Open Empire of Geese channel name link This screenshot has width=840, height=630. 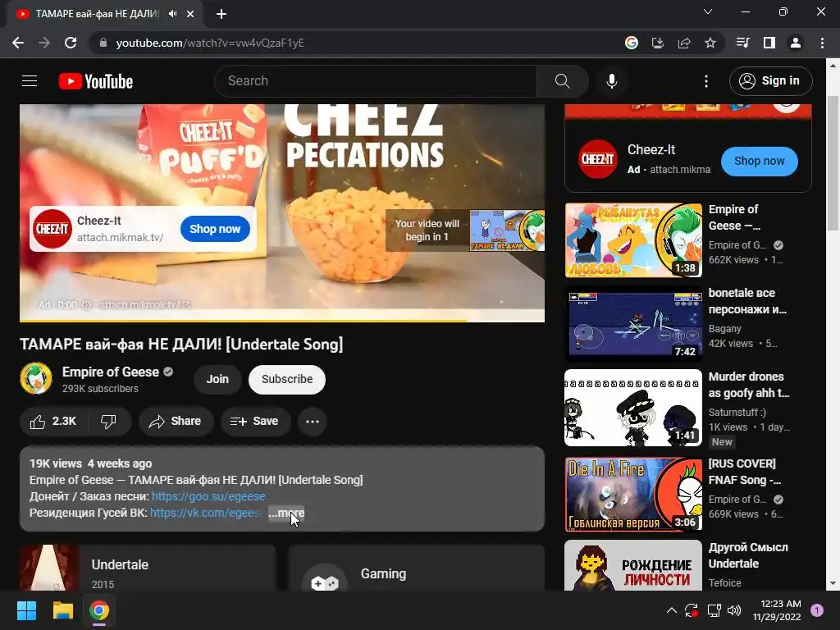click(111, 372)
